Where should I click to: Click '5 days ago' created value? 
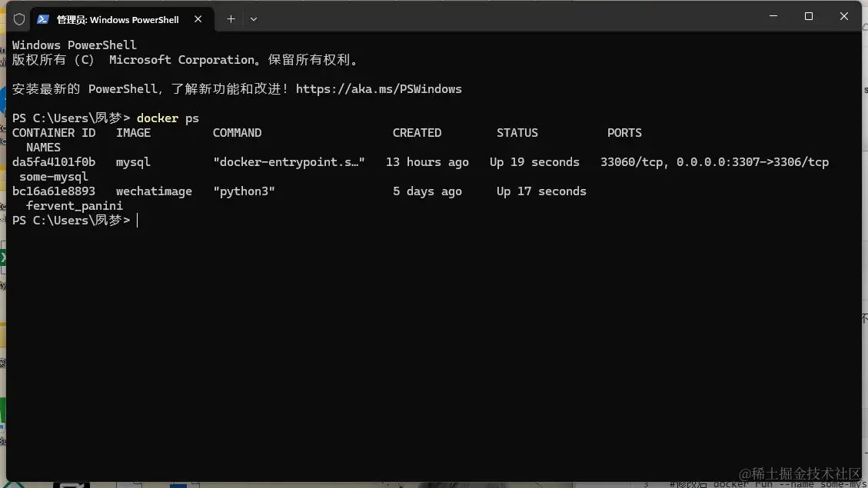click(427, 191)
